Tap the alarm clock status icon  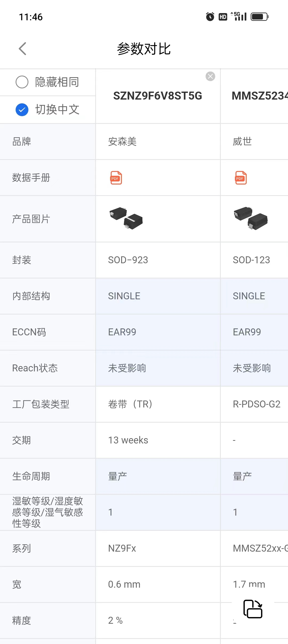point(210,17)
